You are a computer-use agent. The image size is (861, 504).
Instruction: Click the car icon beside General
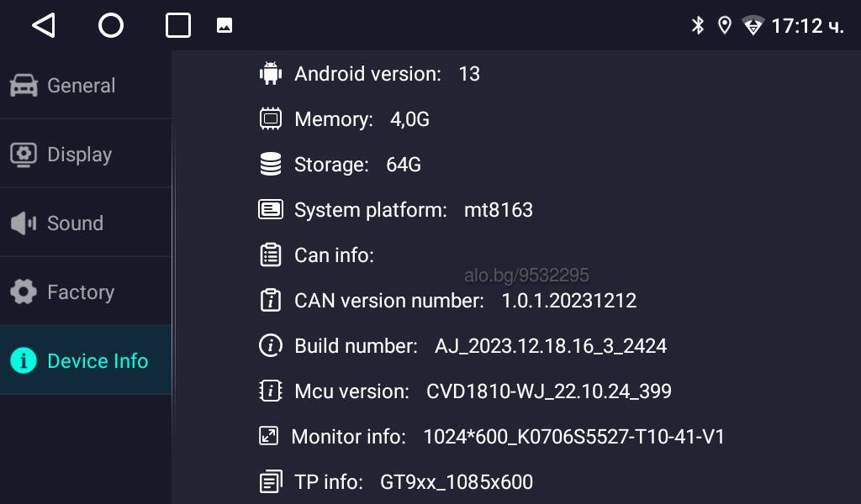(24, 86)
